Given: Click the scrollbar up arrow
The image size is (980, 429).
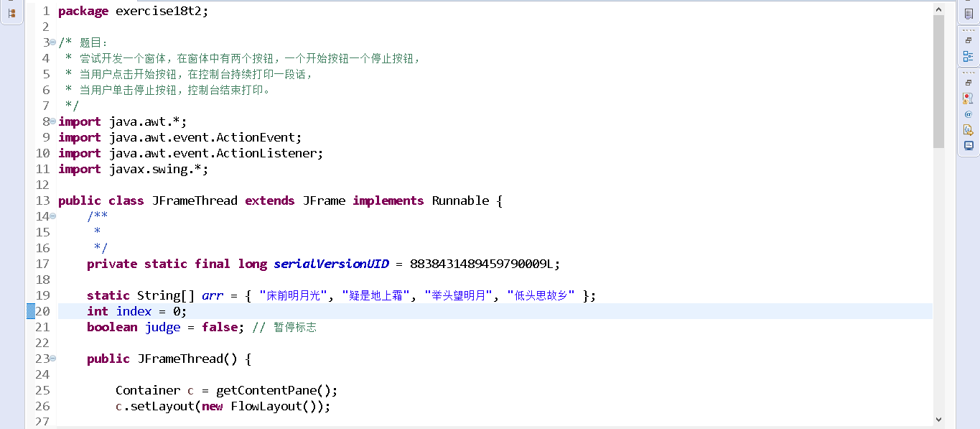Looking at the screenshot, I should pyautogui.click(x=938, y=9).
